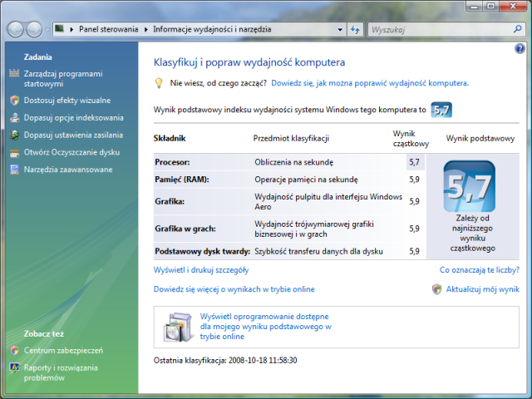This screenshot has width=532, height=399.
Task: Select the Grafika w grach row label
Action: pos(185,229)
